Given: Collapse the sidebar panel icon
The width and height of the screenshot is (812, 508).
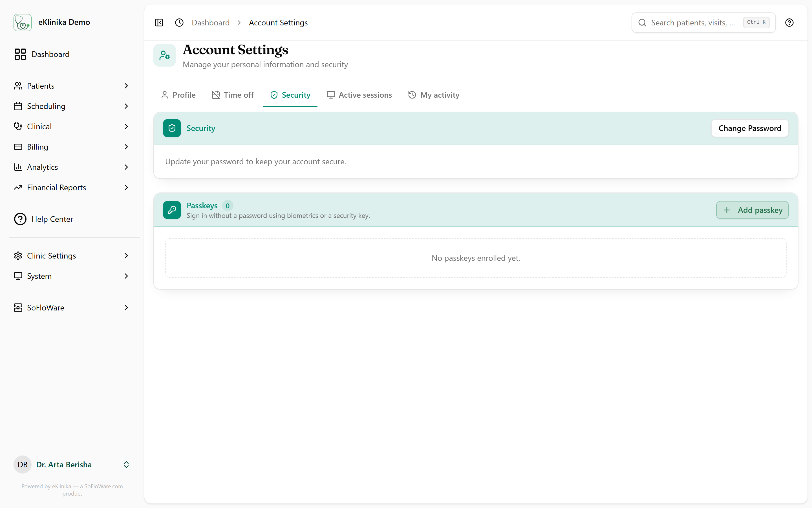Looking at the screenshot, I should point(159,23).
